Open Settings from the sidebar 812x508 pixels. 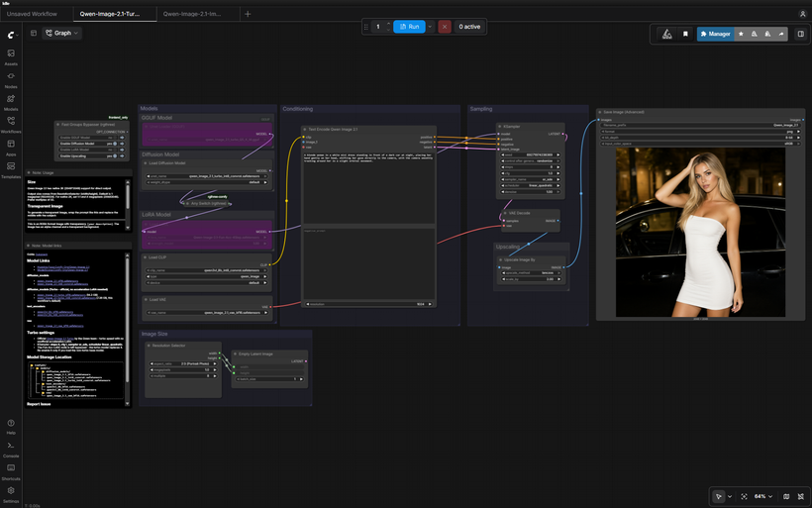pos(11,494)
